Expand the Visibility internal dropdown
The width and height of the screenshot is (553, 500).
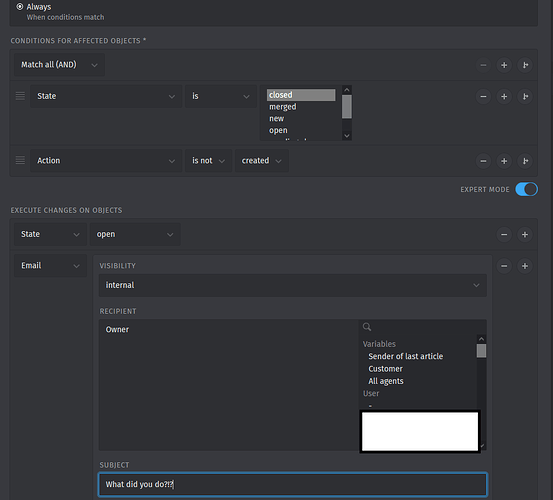293,285
